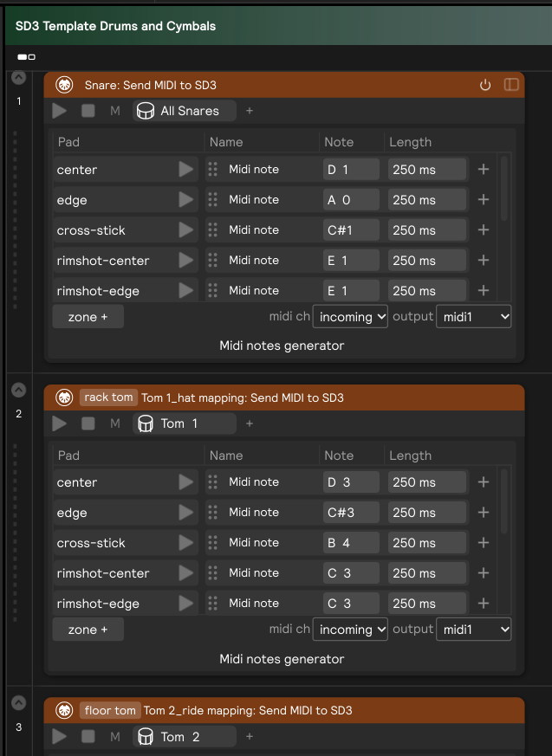
Task: Click the plus at the Snare cross-stick row
Action: coord(484,230)
